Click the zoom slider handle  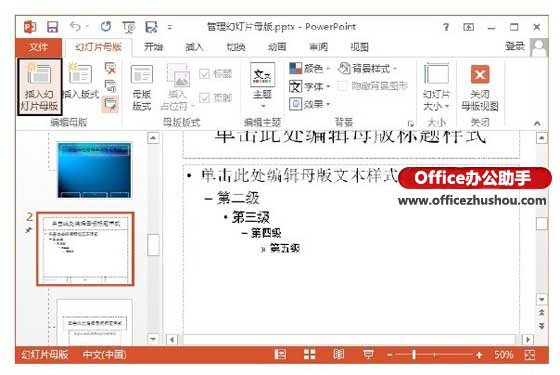(414, 355)
